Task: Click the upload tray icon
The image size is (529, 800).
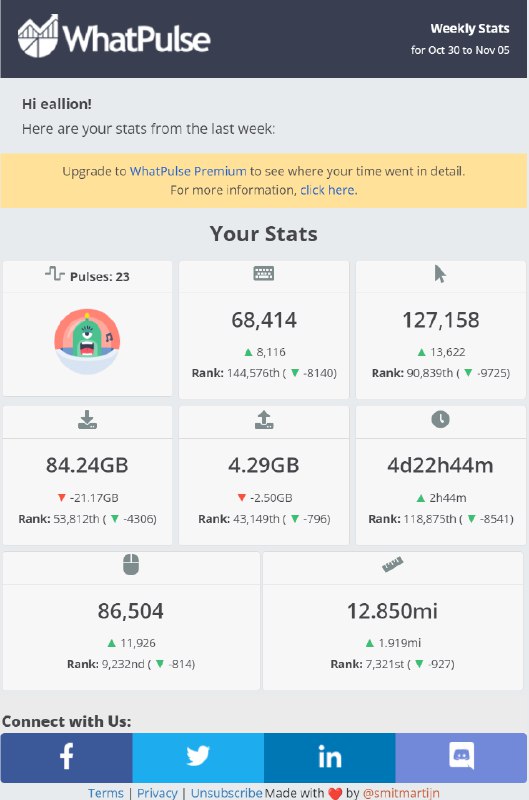Action: [264, 419]
